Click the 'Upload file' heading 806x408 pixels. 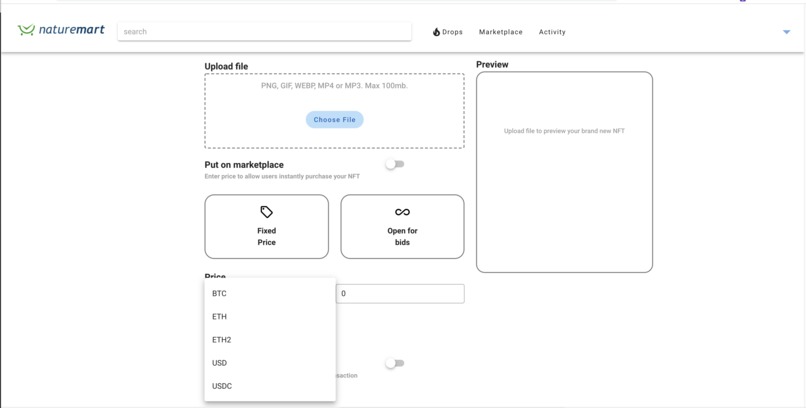(226, 66)
